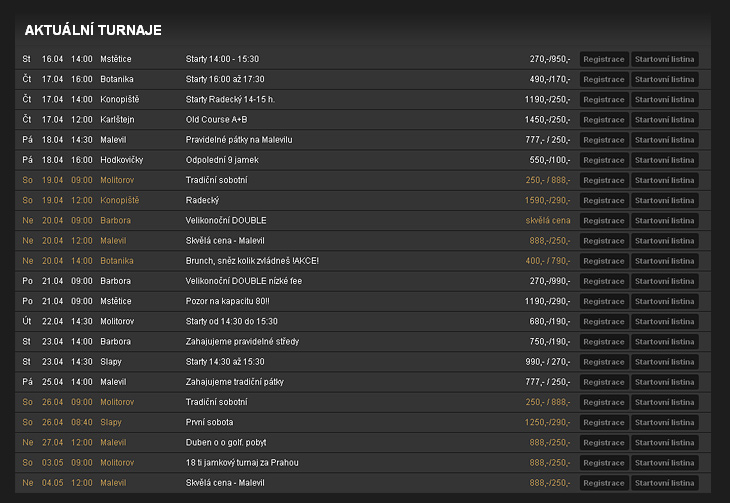Screen dimensions: 730x503
Task: Click Registrace for Molitorov 03.05 tournament
Action: (604, 463)
